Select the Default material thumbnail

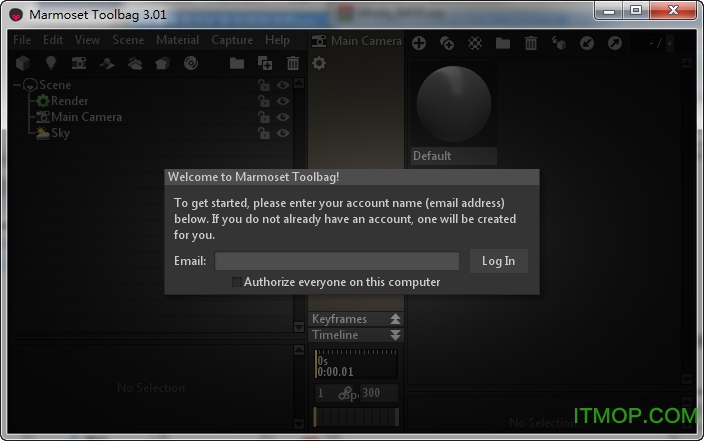click(x=453, y=104)
